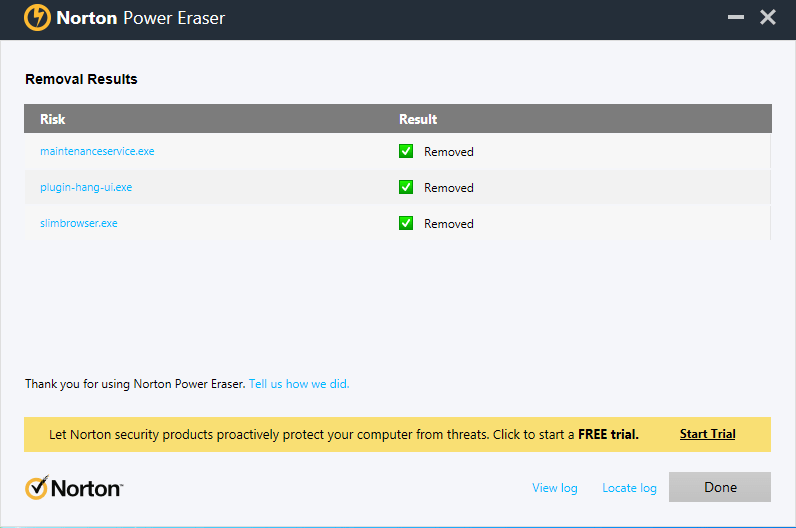Image resolution: width=796 pixels, height=528 pixels.
Task: Click the Locate log link
Action: point(629,488)
